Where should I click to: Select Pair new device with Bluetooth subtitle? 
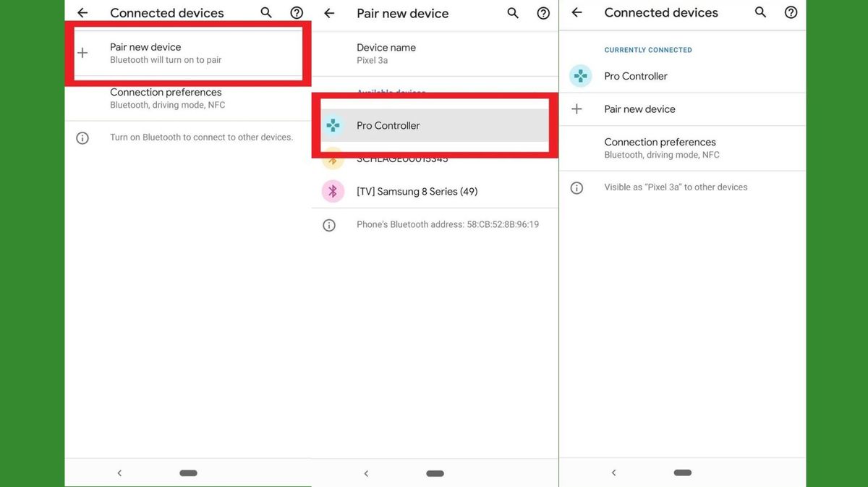click(x=188, y=53)
